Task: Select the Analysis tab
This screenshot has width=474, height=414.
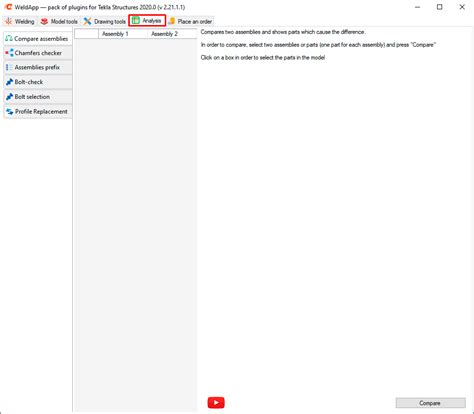Action: (x=147, y=21)
